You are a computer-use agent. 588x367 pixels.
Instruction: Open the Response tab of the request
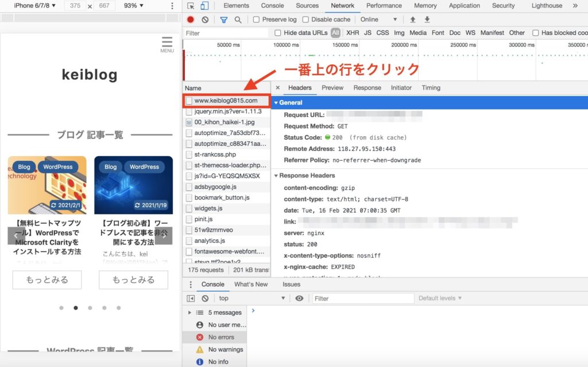tap(367, 87)
